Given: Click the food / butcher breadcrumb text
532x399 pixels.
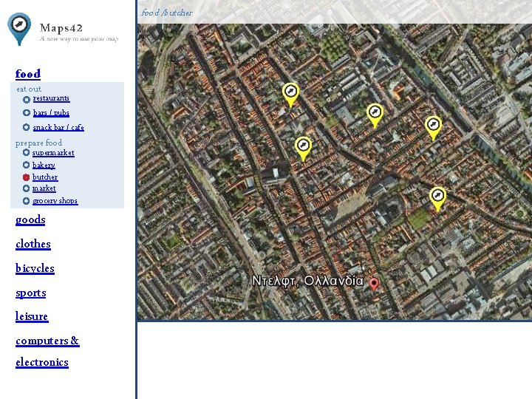Looking at the screenshot, I should tap(166, 13).
